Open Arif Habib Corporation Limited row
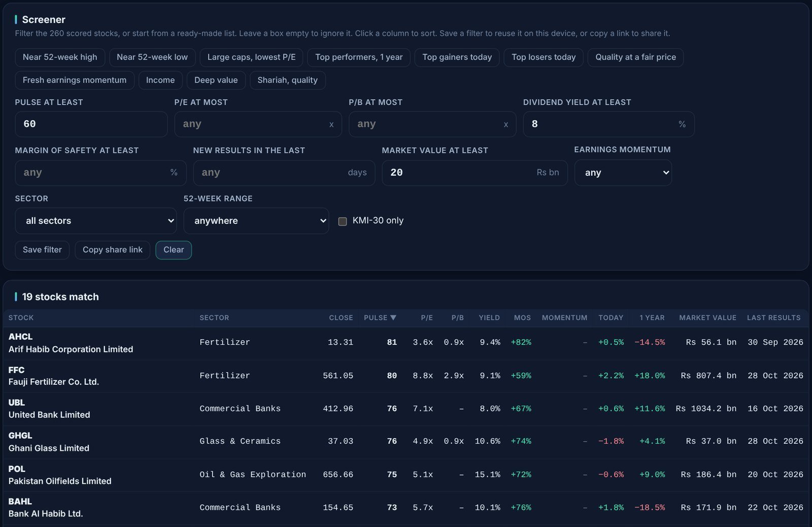 pos(406,343)
